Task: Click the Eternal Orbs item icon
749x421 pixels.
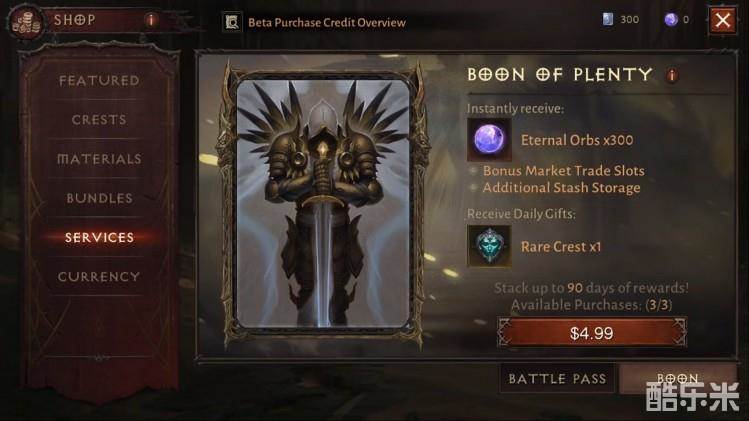Action: (x=489, y=140)
